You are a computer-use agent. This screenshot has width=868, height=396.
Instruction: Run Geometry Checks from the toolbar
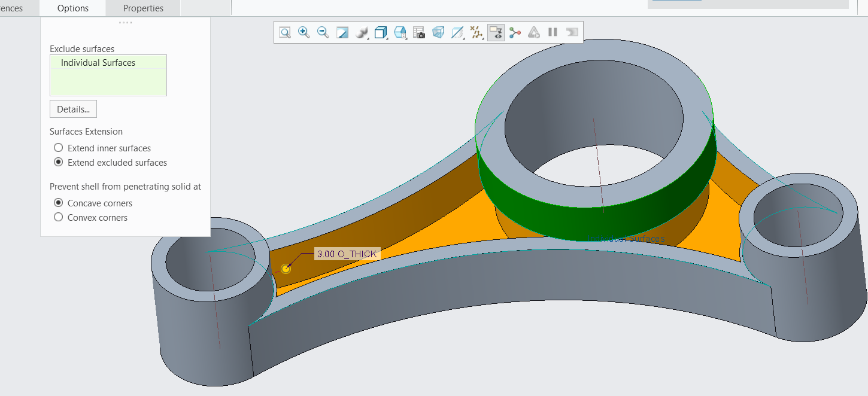[533, 32]
